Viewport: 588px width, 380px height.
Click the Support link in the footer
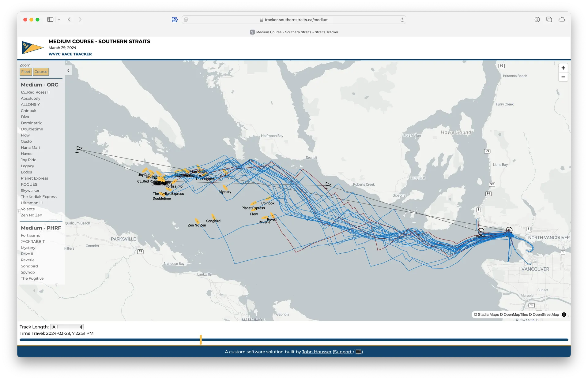[x=343, y=352]
